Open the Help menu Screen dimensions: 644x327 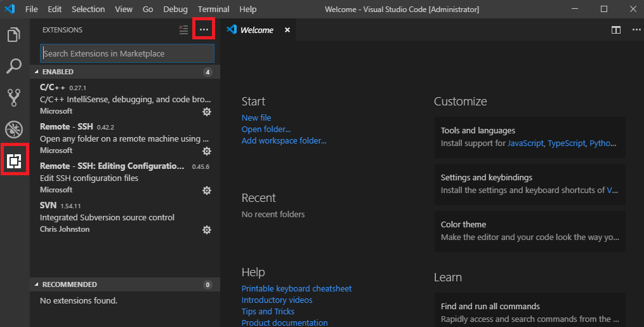click(x=247, y=9)
